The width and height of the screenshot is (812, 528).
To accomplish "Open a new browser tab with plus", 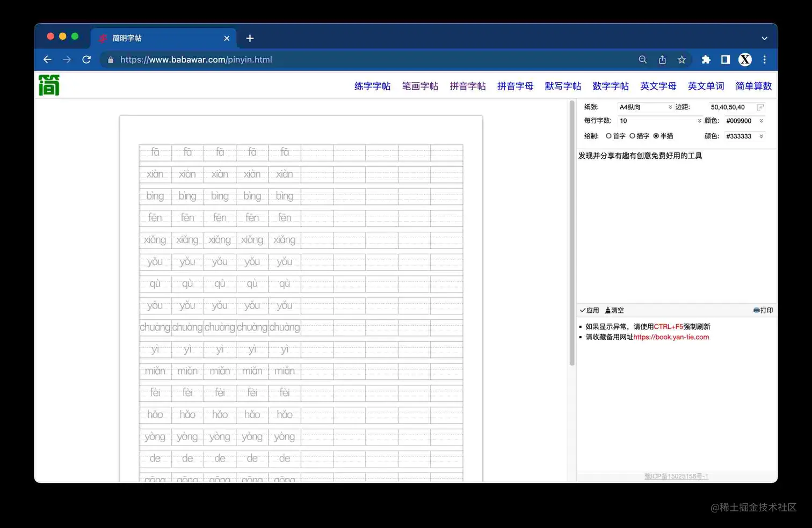I will pyautogui.click(x=250, y=38).
